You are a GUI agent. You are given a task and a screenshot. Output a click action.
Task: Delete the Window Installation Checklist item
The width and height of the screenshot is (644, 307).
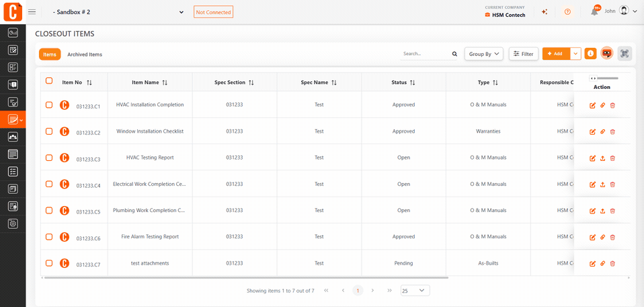pos(612,132)
